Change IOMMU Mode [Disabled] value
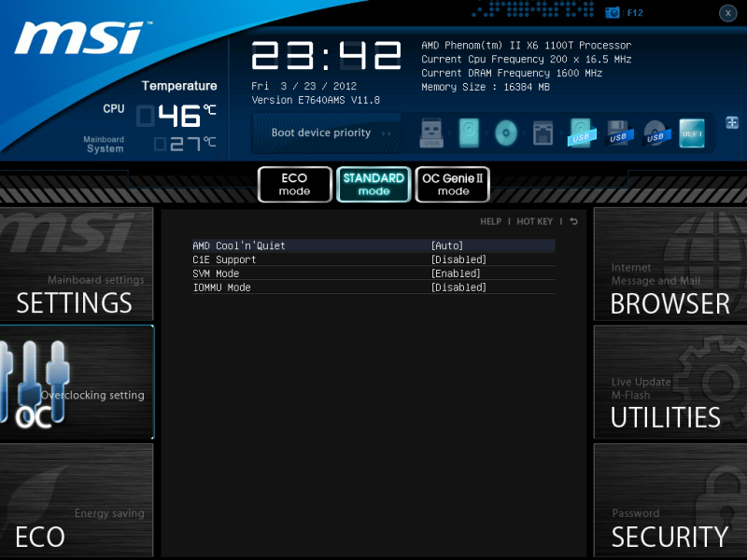 458,287
